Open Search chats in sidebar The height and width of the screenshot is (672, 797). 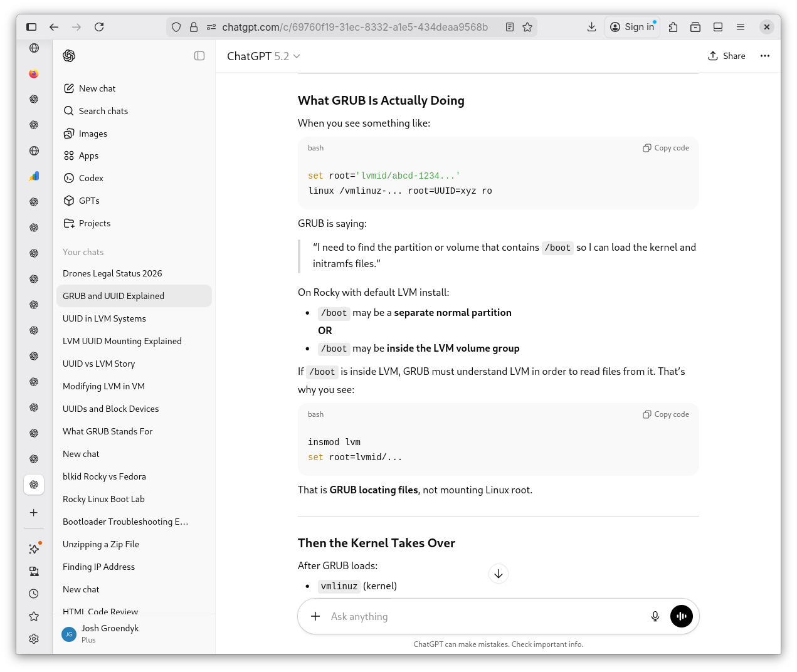[x=103, y=111]
